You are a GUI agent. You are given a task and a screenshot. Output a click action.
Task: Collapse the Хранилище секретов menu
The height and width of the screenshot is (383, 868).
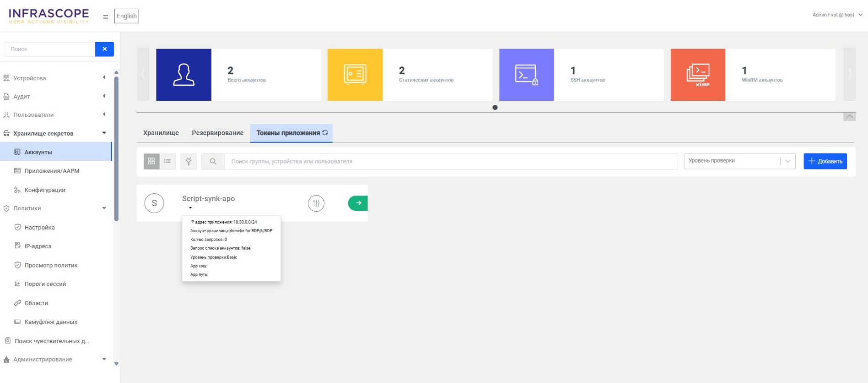(x=56, y=133)
